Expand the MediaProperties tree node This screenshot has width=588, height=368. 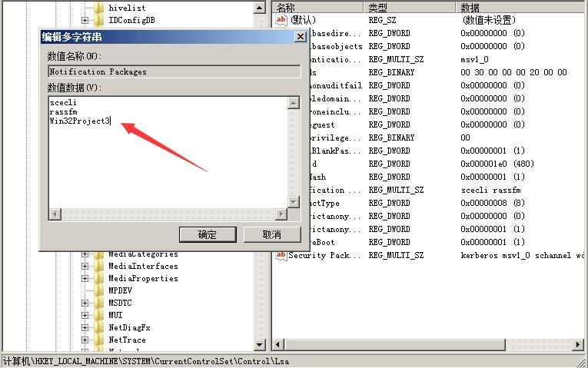point(85,278)
